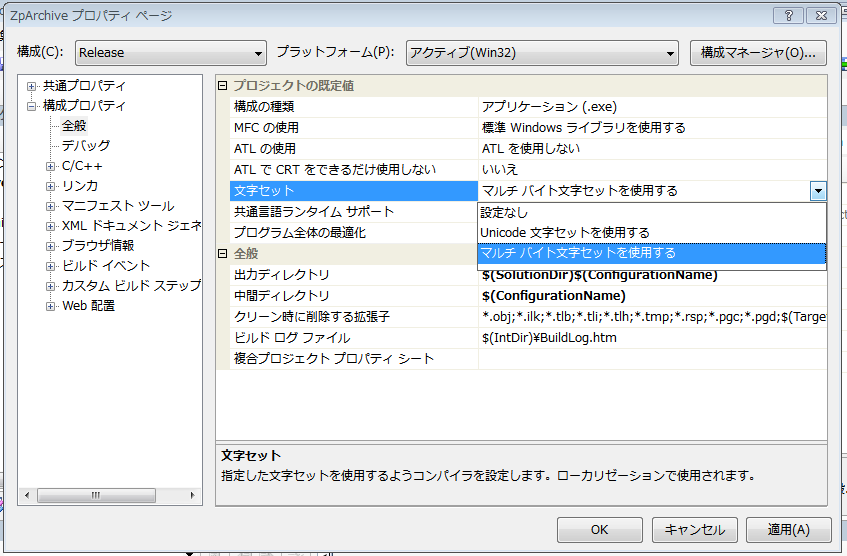Screen dimensions: 847x556
Task: Click the tree horizontal scrollbar thumb
Action: (x=96, y=495)
